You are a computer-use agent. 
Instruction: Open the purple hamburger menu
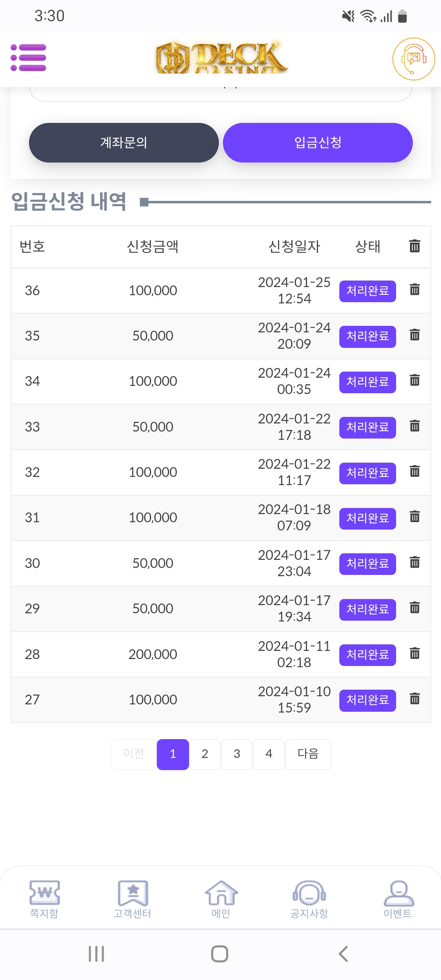28,58
